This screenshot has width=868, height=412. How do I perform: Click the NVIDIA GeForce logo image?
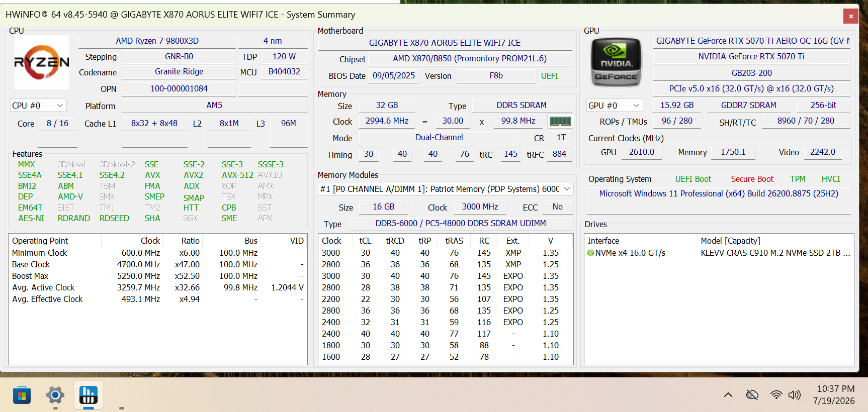pyautogui.click(x=616, y=62)
